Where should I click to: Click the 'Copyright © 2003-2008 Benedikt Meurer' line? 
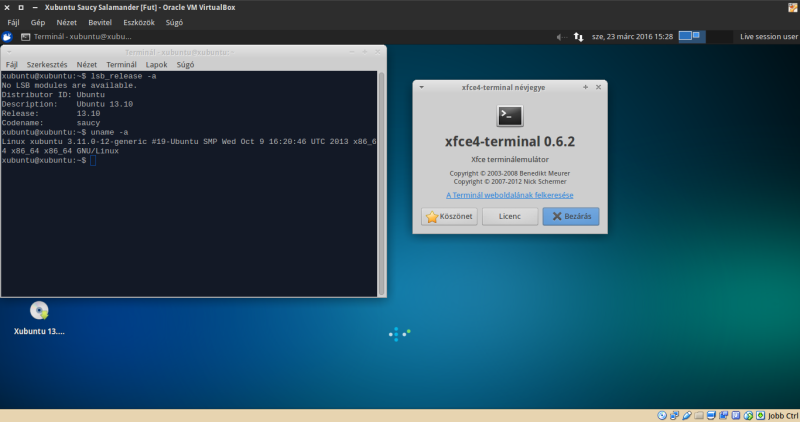[510, 173]
